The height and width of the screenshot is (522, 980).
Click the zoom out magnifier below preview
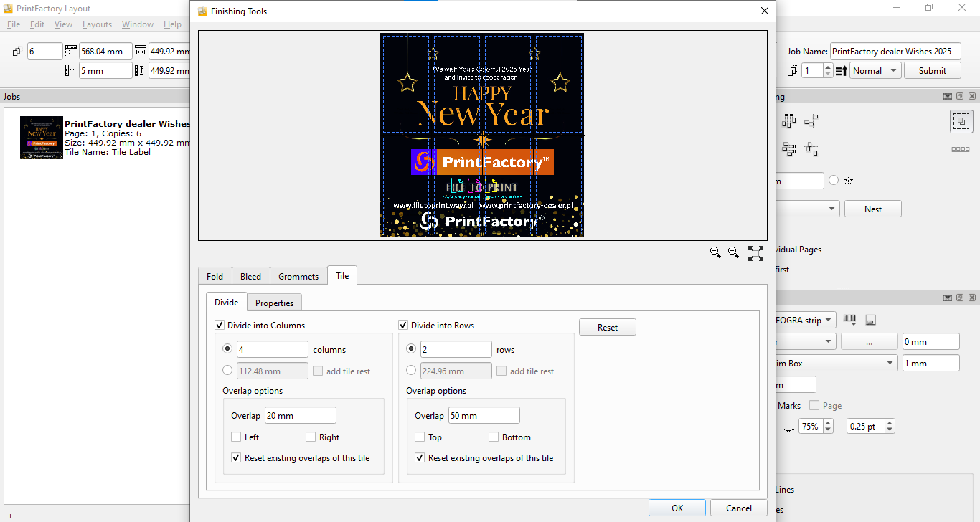tap(715, 252)
